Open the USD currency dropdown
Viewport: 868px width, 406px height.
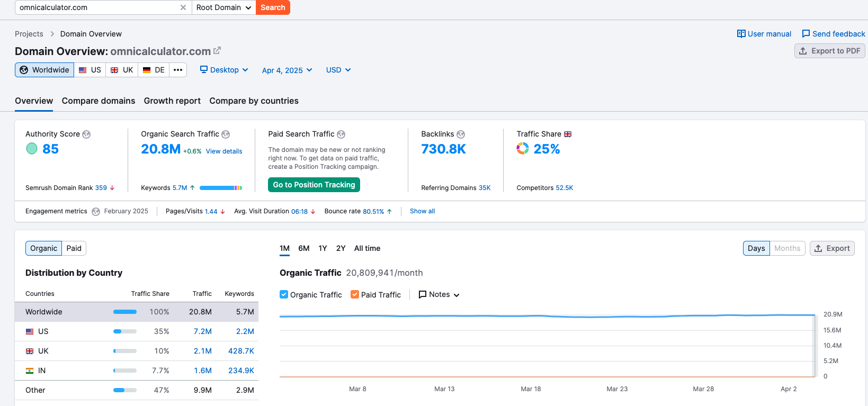(338, 70)
